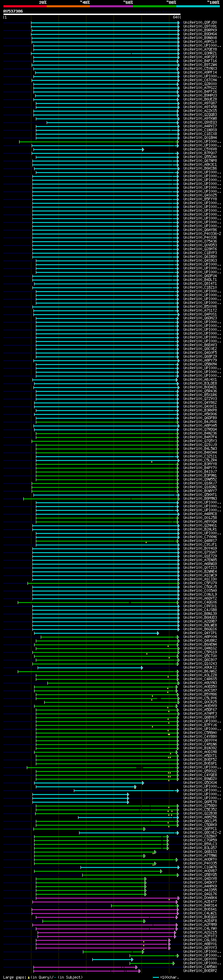Click UniRef100_C1N9S9 hit

coord(200,130)
